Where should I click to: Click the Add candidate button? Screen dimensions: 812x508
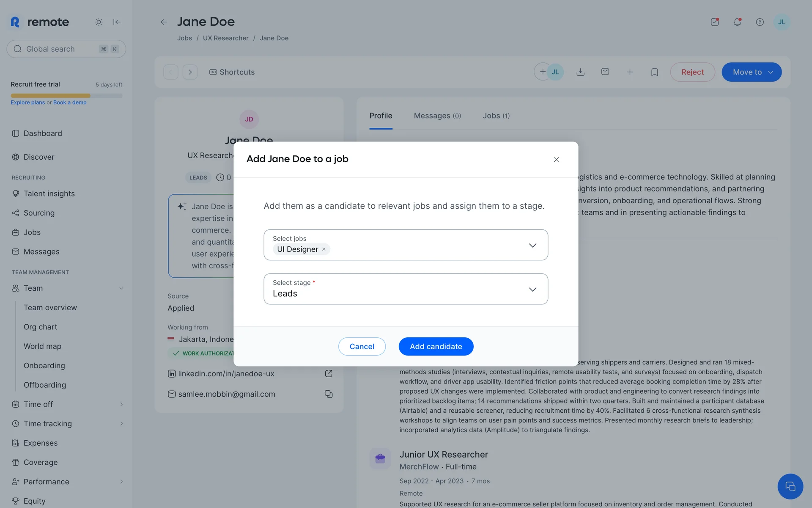click(x=436, y=346)
